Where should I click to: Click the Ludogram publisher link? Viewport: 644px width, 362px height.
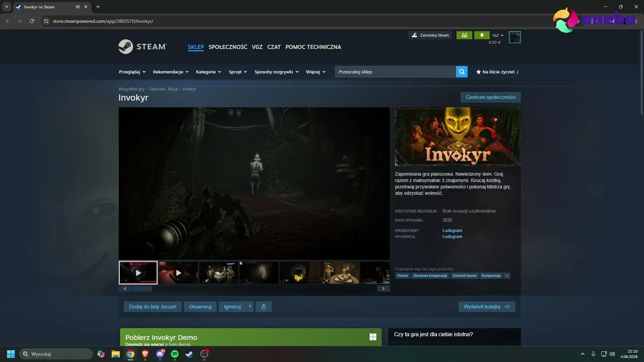(452, 236)
